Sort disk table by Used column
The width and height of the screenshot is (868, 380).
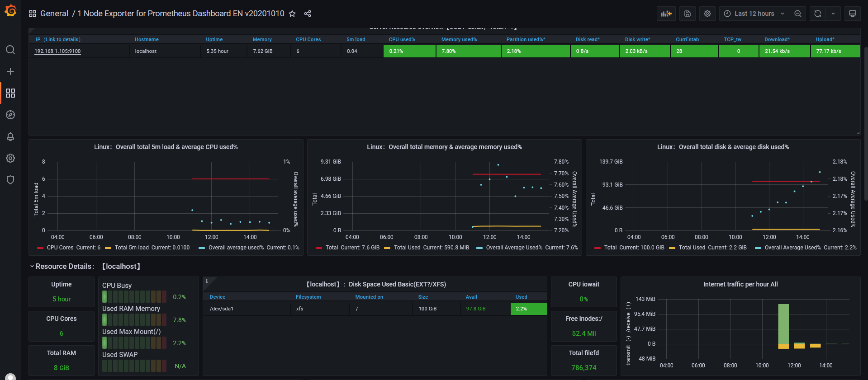point(522,297)
